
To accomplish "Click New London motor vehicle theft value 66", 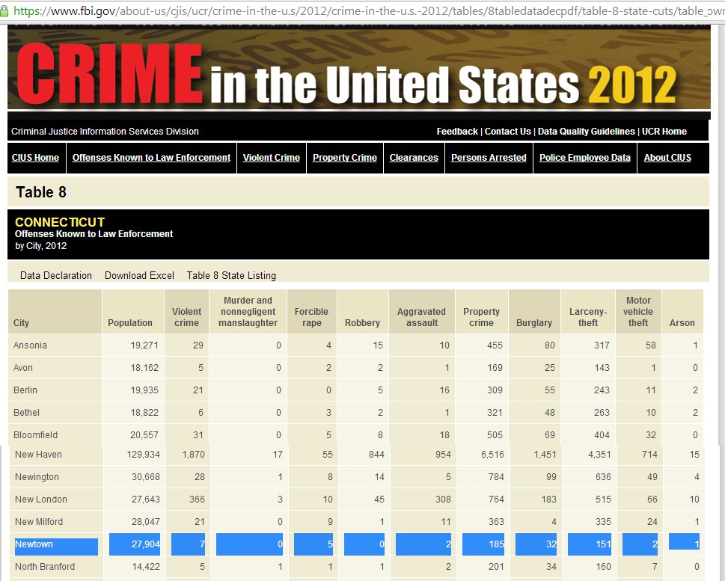I will pos(652,499).
